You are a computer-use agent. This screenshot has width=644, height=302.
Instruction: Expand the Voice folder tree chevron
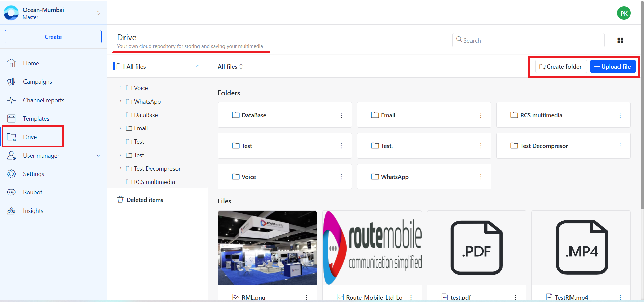pyautogui.click(x=120, y=88)
